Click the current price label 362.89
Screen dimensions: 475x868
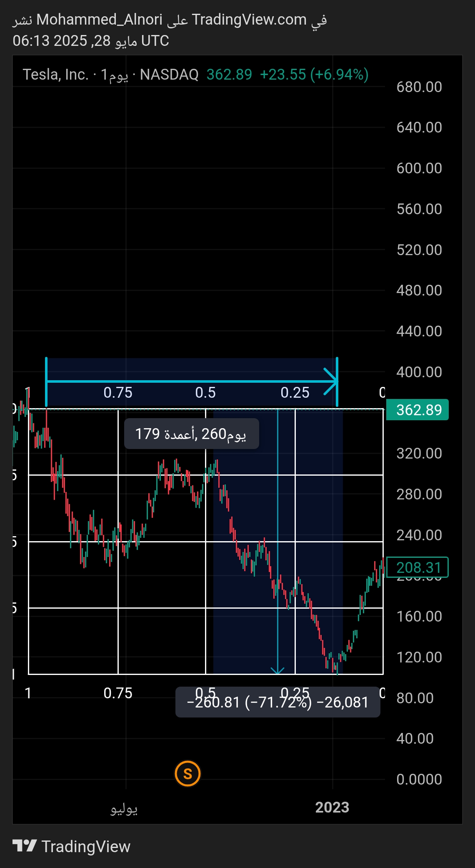[417, 410]
